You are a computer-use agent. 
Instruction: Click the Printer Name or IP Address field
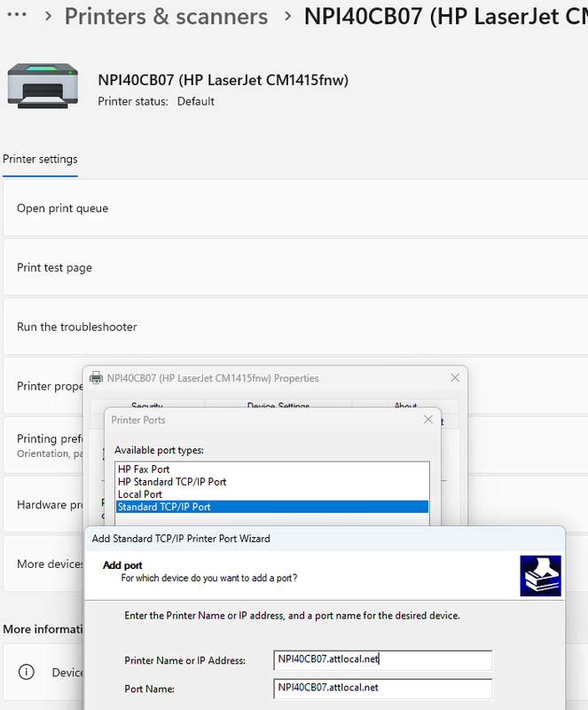click(382, 659)
